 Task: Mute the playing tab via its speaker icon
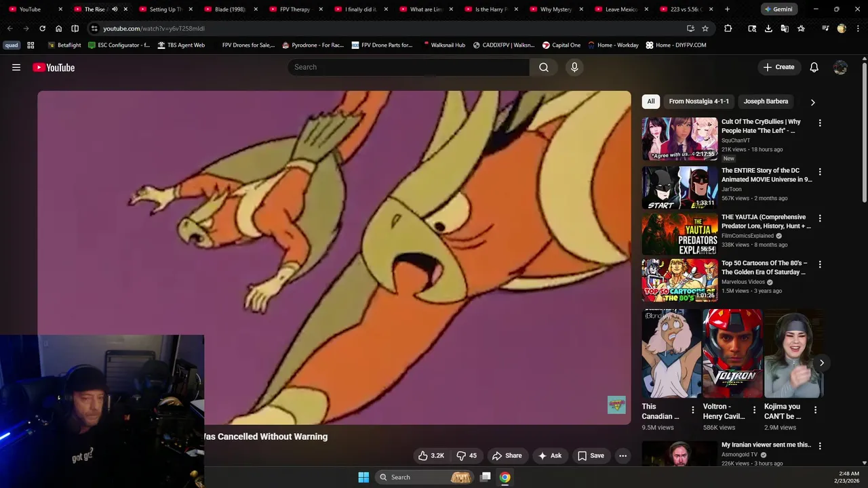point(115,9)
